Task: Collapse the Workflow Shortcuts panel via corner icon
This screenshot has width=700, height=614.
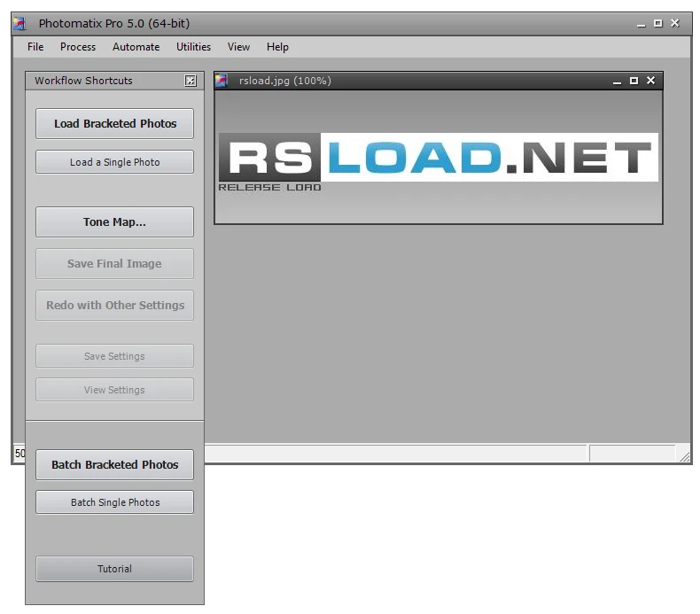Action: (191, 81)
